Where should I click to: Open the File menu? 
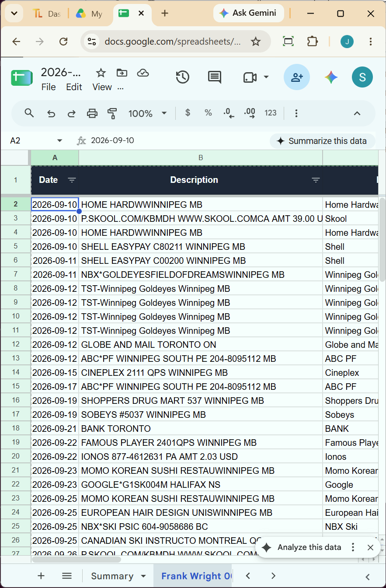49,87
